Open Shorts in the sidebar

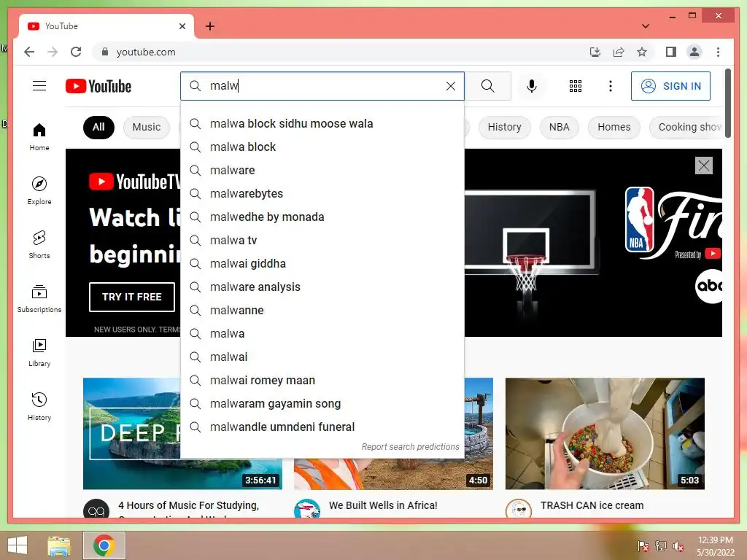pos(39,245)
